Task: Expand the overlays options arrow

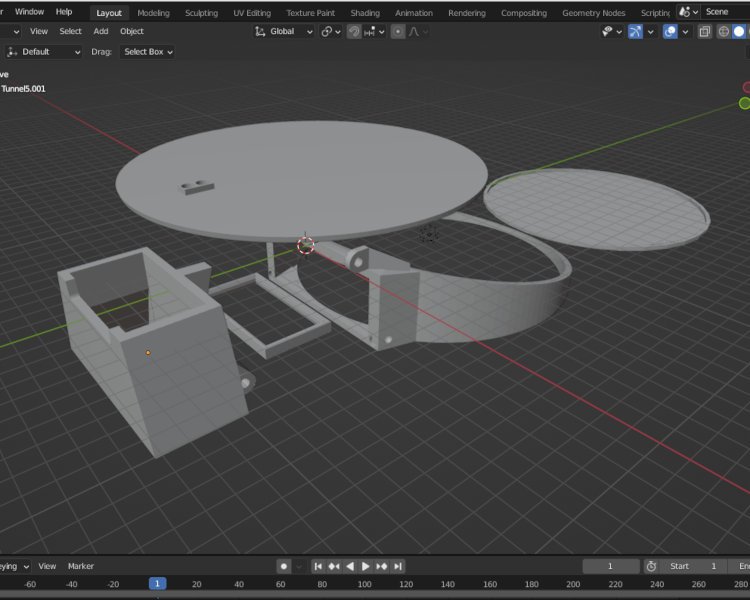Action: click(x=685, y=32)
